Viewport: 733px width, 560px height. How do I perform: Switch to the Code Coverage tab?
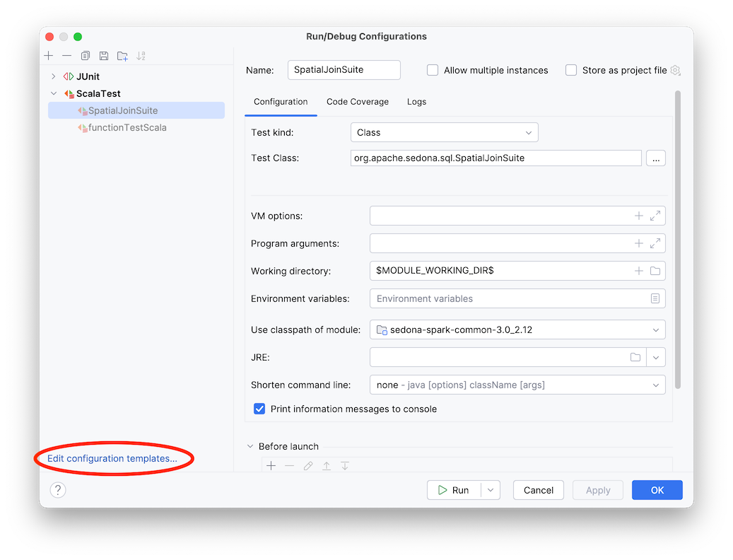click(x=357, y=102)
